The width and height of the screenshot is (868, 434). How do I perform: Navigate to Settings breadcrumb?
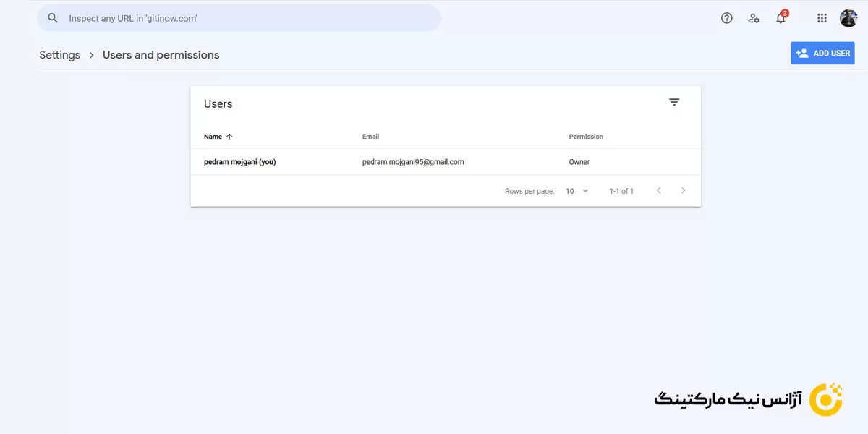pyautogui.click(x=59, y=55)
